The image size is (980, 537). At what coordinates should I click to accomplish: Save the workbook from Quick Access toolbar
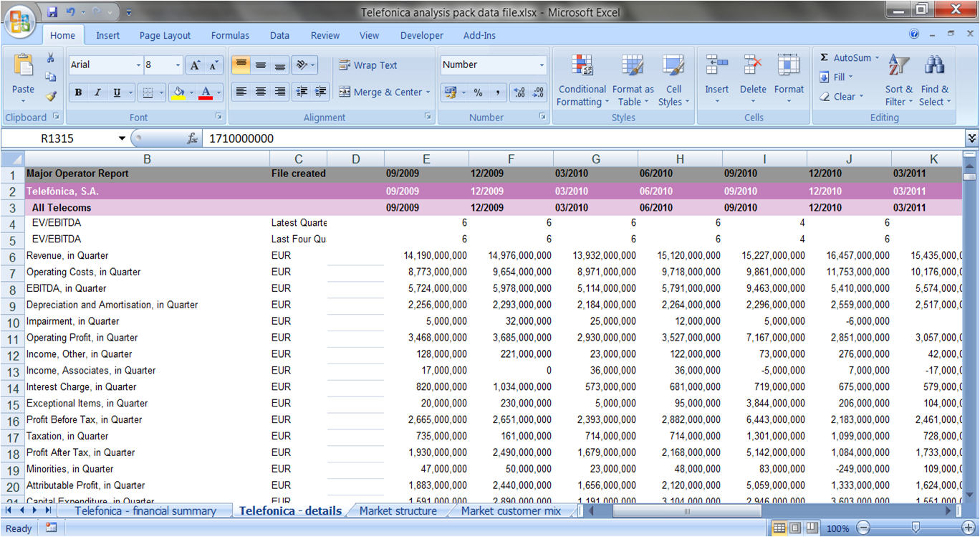click(52, 12)
